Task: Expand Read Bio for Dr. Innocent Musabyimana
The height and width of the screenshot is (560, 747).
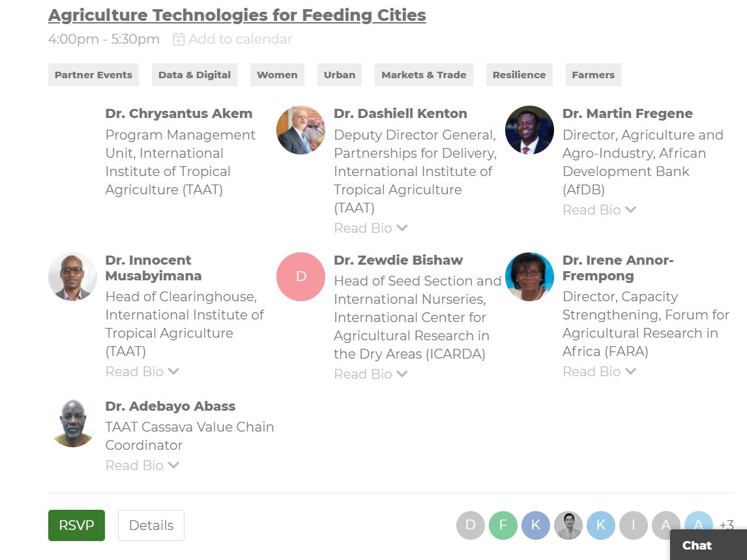Action: tap(142, 372)
